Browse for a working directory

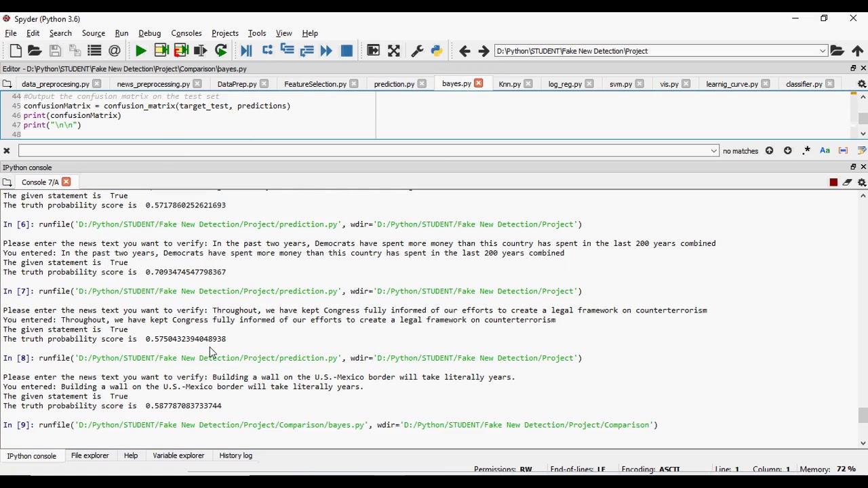[x=837, y=51]
